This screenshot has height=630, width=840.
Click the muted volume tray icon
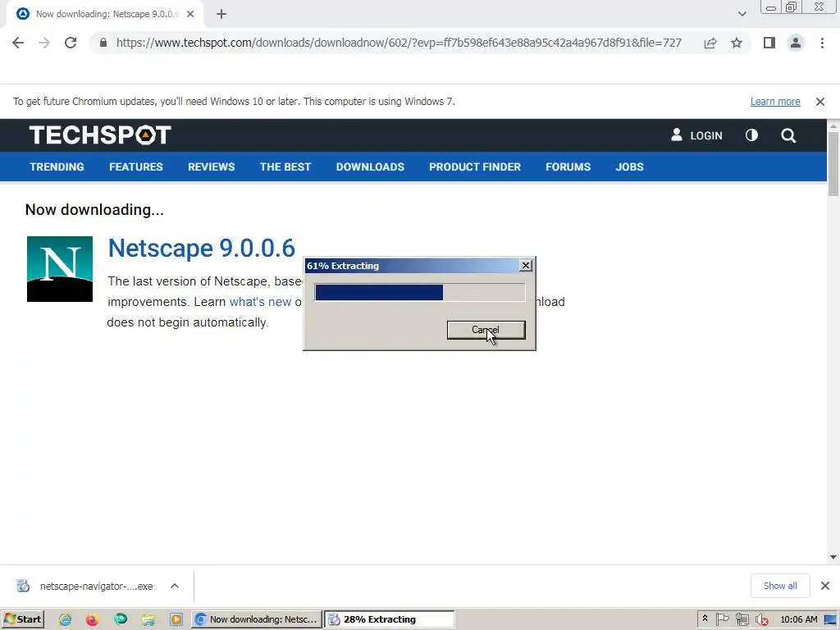click(762, 620)
